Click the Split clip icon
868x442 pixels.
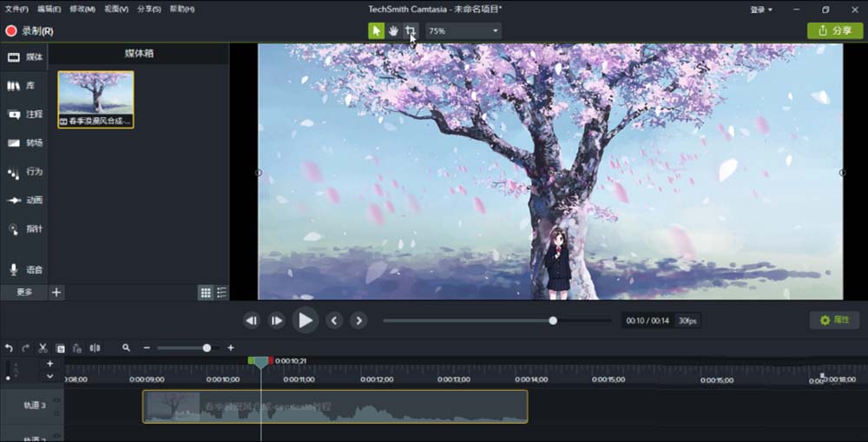(95, 348)
